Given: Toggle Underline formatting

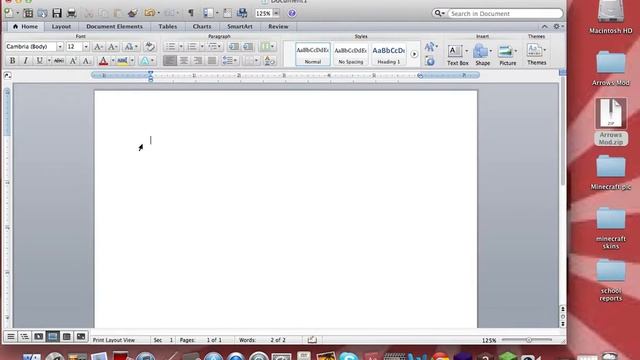Looking at the screenshot, I should (x=39, y=61).
